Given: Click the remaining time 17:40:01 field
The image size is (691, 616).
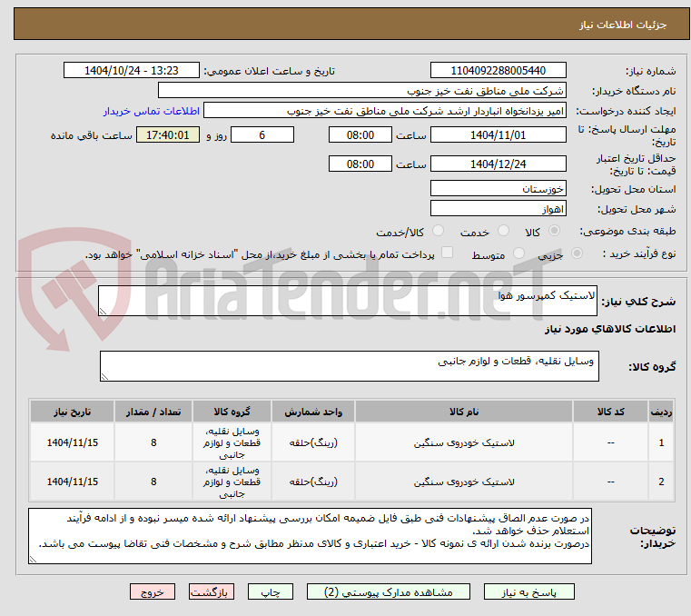Looking at the screenshot, I should pos(167,134).
